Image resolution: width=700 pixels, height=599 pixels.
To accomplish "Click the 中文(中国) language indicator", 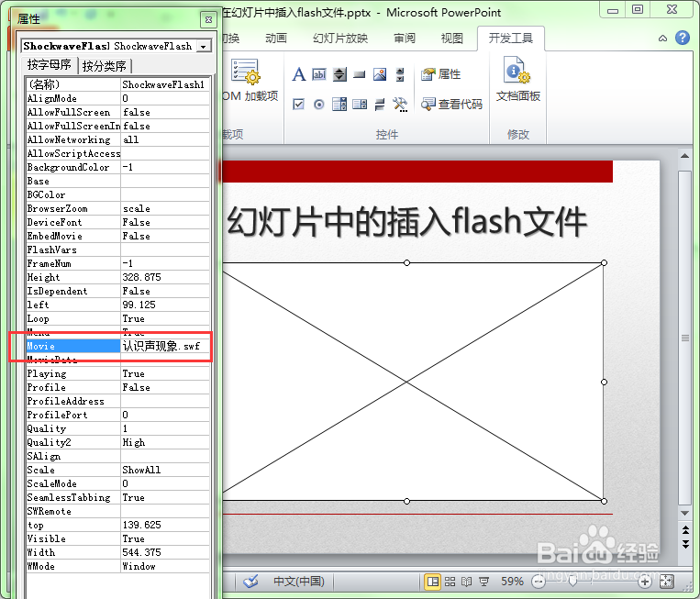I will click(299, 582).
